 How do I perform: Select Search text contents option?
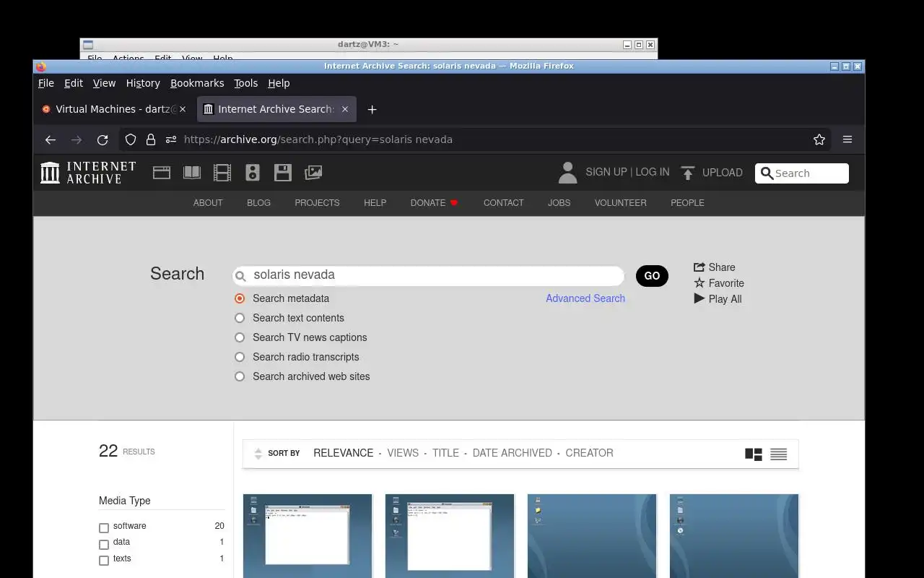click(x=240, y=318)
